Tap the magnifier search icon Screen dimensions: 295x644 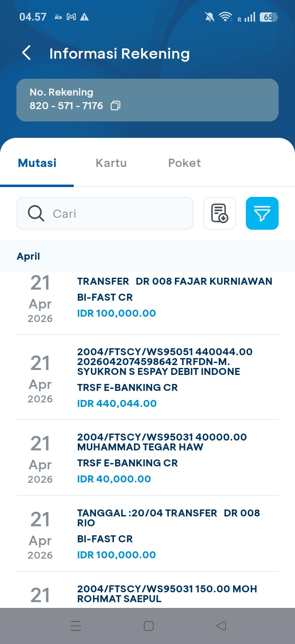tap(36, 213)
